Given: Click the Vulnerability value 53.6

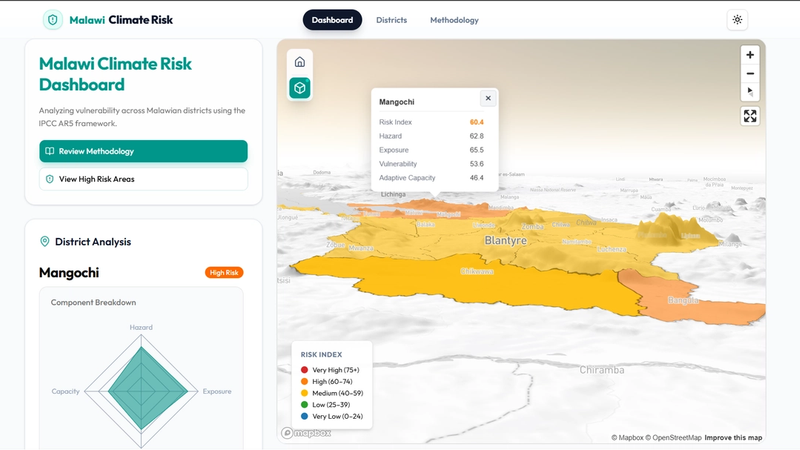Looking at the screenshot, I should coord(477,164).
